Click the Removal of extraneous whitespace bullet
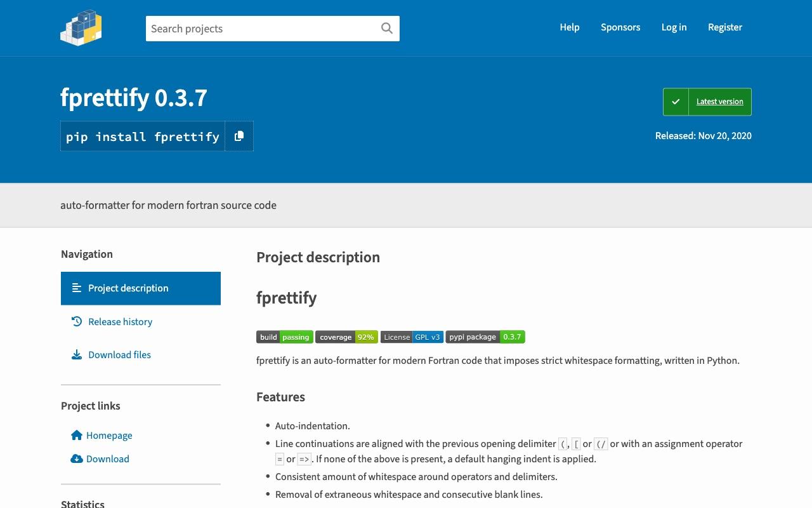Viewport: 812px width, 508px height. [409, 495]
